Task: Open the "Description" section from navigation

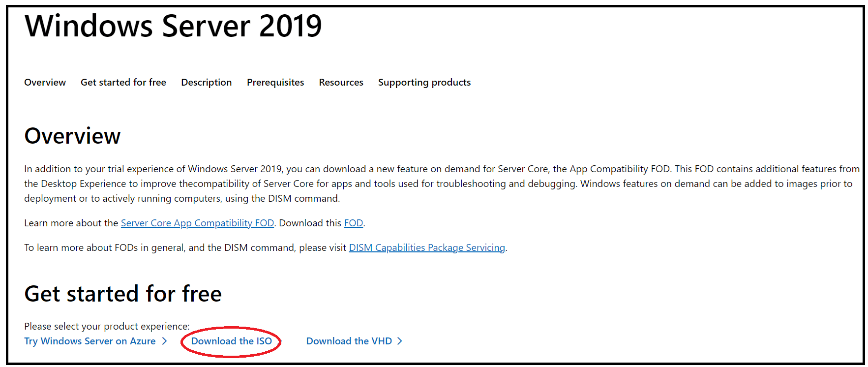Action: (x=206, y=82)
